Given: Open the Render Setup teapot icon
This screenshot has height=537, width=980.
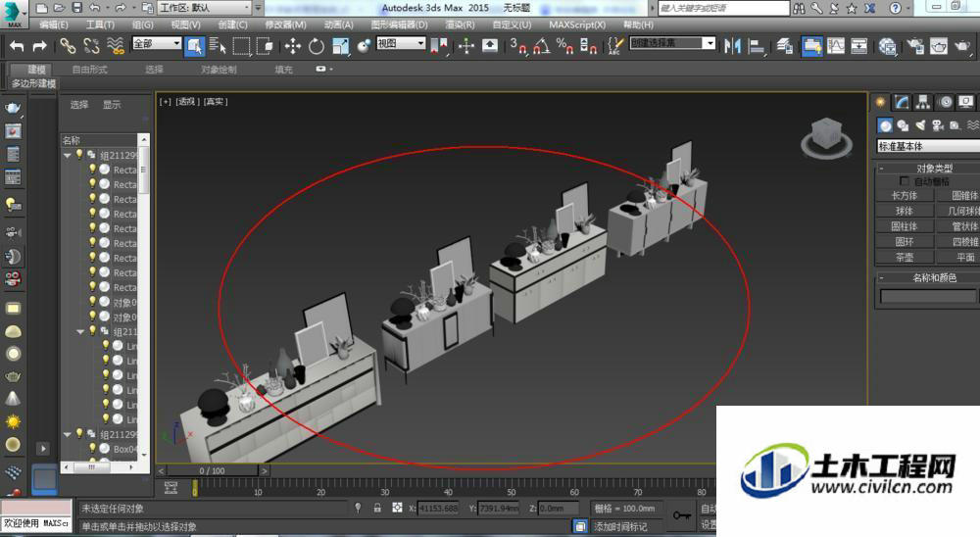Looking at the screenshot, I should point(915,46).
